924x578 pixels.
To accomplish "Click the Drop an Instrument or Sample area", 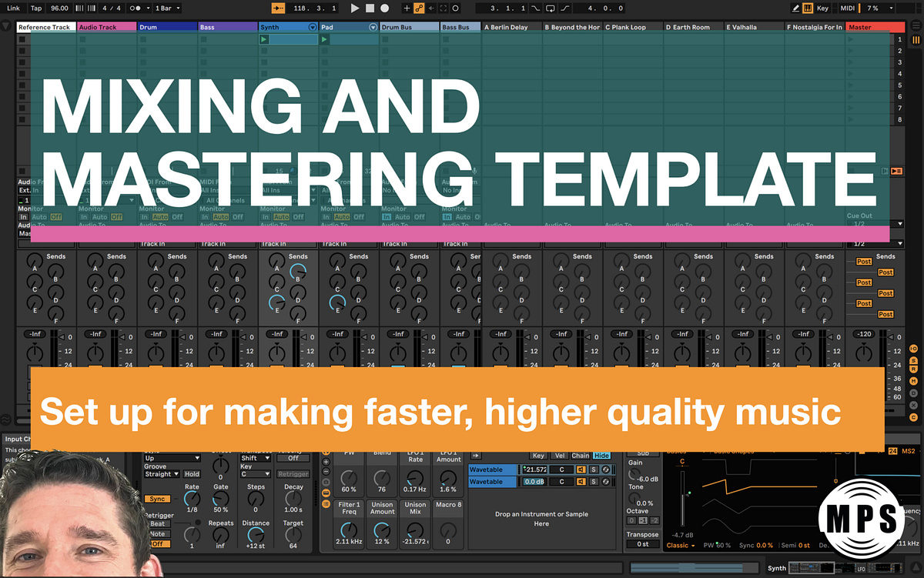I will [x=541, y=518].
